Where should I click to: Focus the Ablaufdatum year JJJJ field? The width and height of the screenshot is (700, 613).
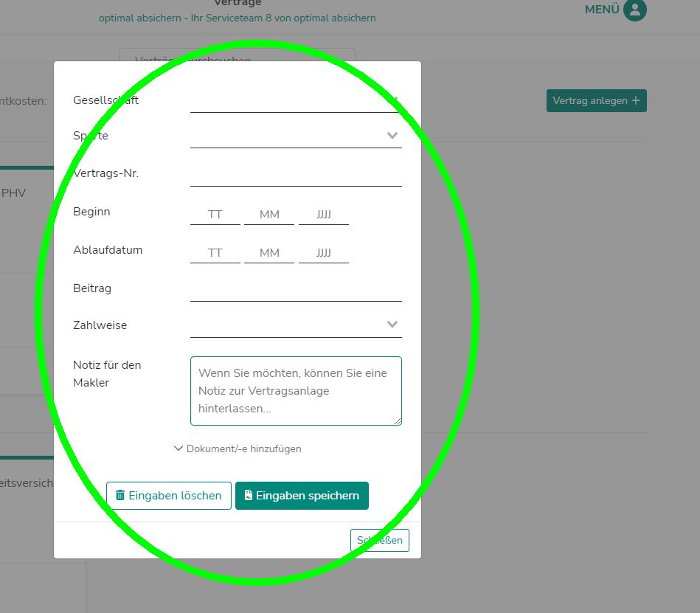(x=324, y=253)
